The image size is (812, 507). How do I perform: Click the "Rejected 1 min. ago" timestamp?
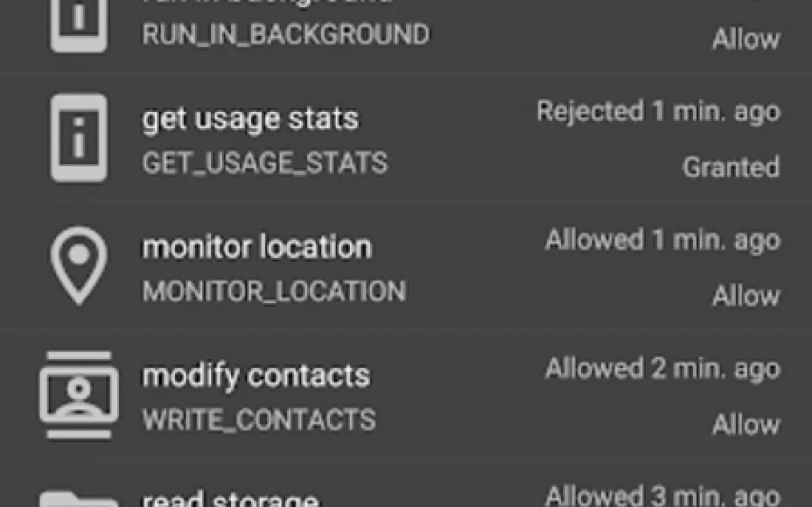[x=658, y=112]
